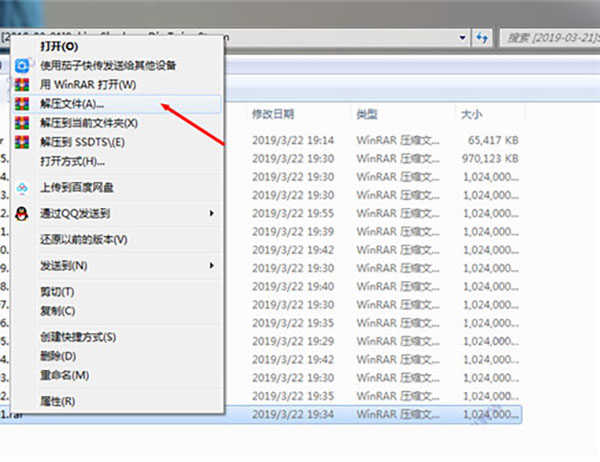Click the WinRAR icon beside 解压到当前文件夹(X)
600x462 pixels.
point(22,123)
